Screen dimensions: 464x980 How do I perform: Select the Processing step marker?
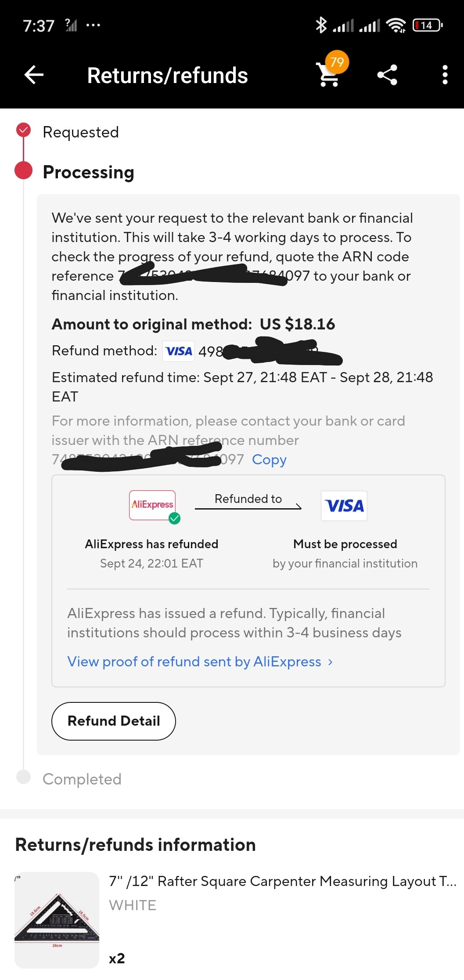[24, 171]
